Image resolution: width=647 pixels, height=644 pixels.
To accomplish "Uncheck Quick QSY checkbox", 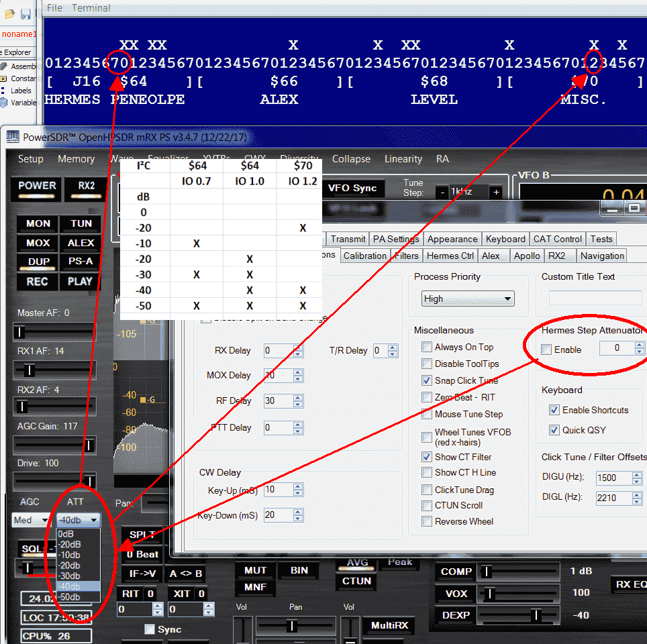I will click(554, 430).
